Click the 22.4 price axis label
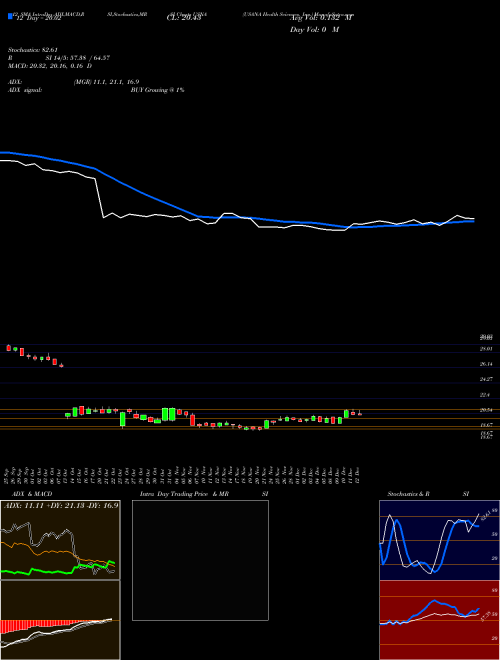The height and width of the screenshot is (660, 500). [485, 395]
